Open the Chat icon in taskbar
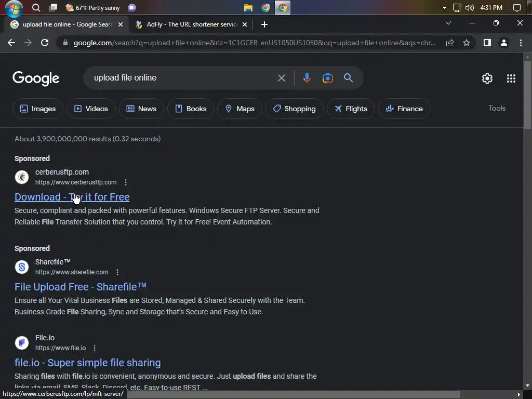The width and height of the screenshot is (532, 399). click(x=132, y=7)
